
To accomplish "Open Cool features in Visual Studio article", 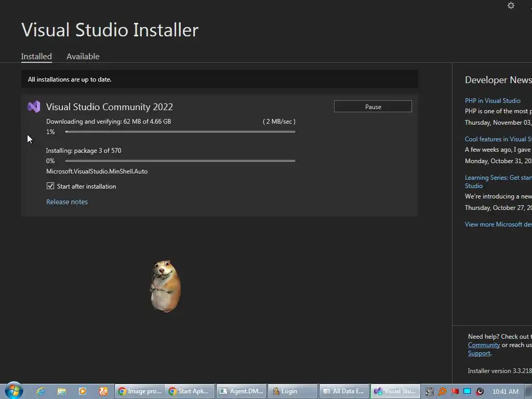I will pos(498,139).
